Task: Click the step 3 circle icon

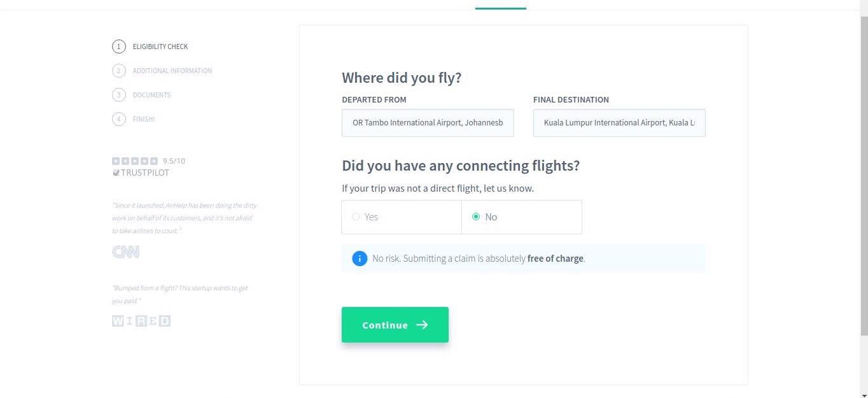Action: click(118, 95)
